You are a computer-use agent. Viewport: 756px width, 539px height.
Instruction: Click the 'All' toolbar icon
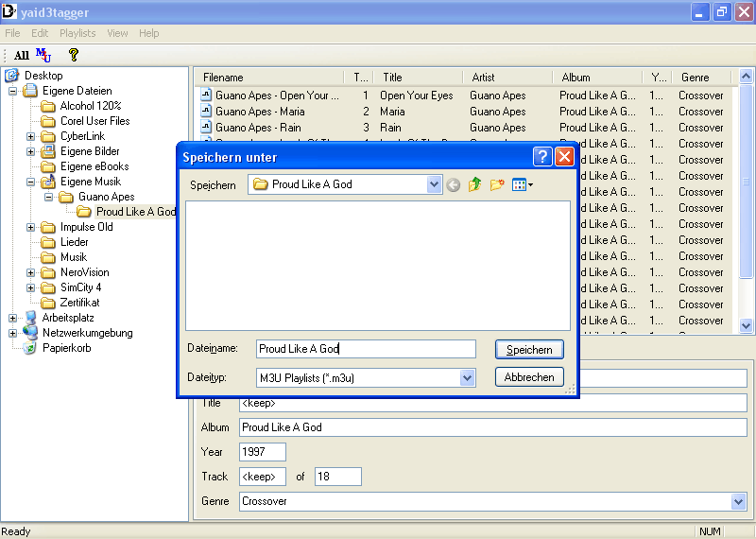tap(21, 56)
